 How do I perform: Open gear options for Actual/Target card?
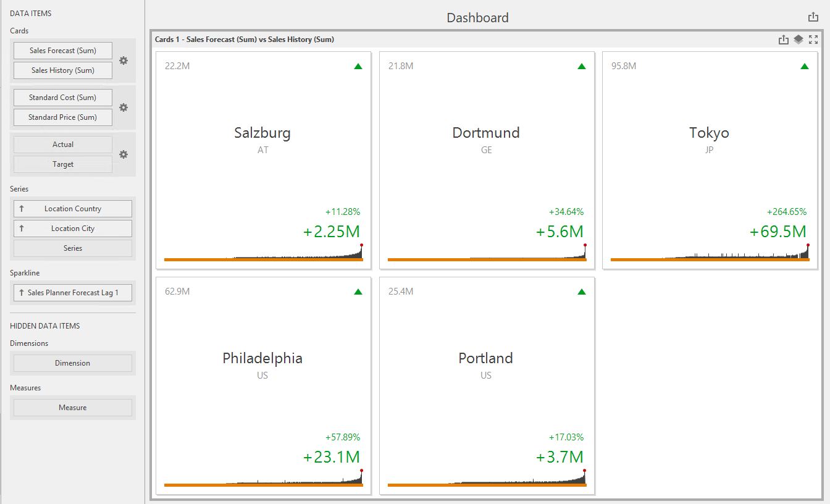124,154
